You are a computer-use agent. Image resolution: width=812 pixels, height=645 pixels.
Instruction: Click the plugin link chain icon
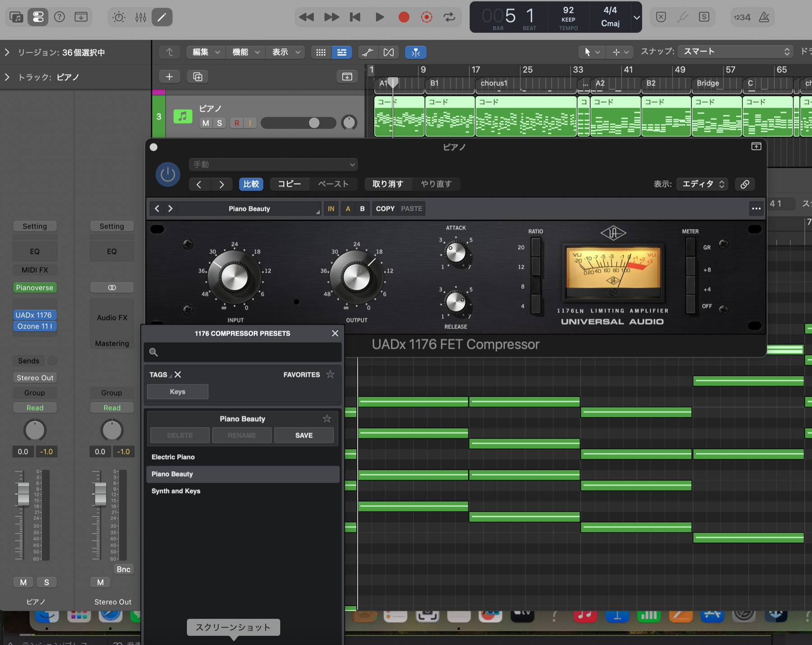(745, 184)
